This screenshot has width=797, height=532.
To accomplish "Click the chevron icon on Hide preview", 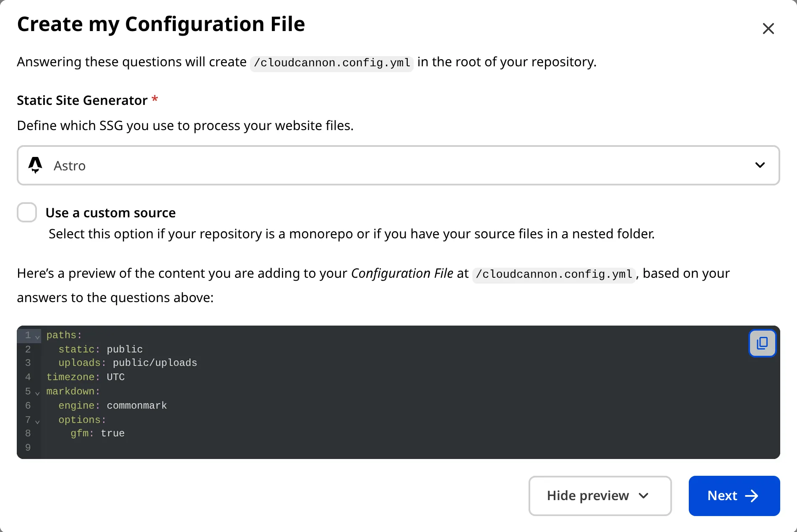I will click(x=643, y=496).
